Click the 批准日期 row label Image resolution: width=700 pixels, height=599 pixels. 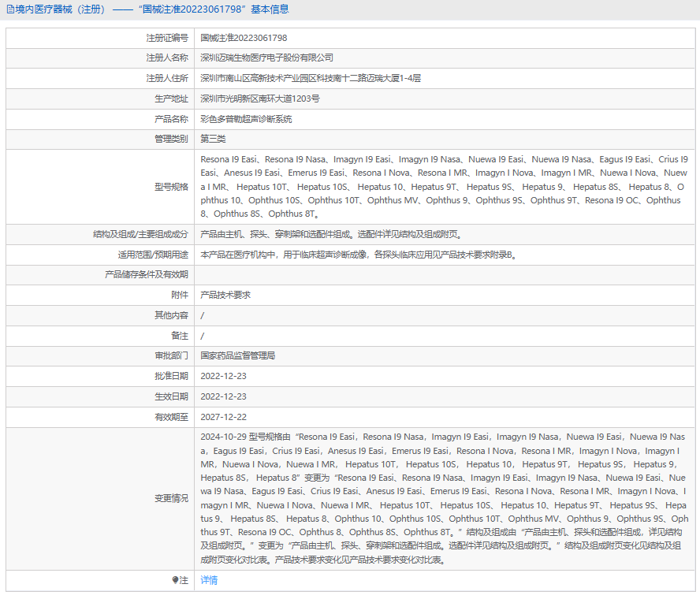tap(171, 376)
